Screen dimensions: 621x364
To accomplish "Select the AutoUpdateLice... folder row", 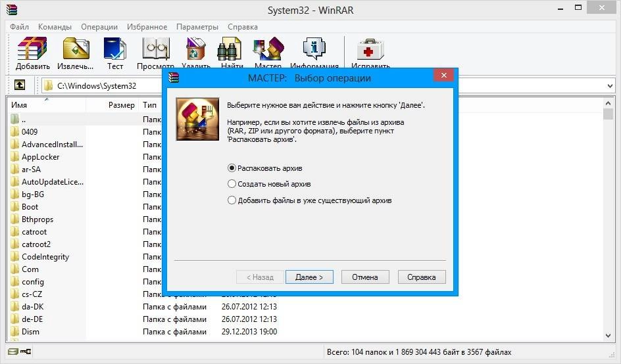I will [x=85, y=181].
